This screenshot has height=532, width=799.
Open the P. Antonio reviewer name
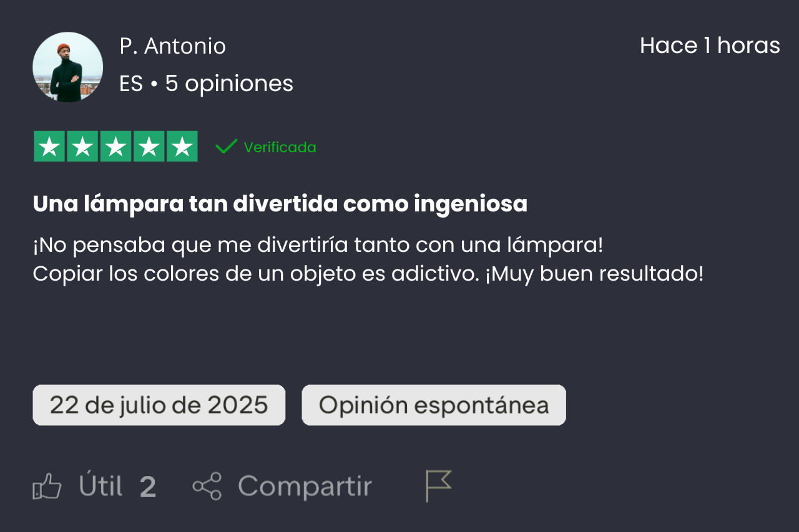click(x=173, y=46)
